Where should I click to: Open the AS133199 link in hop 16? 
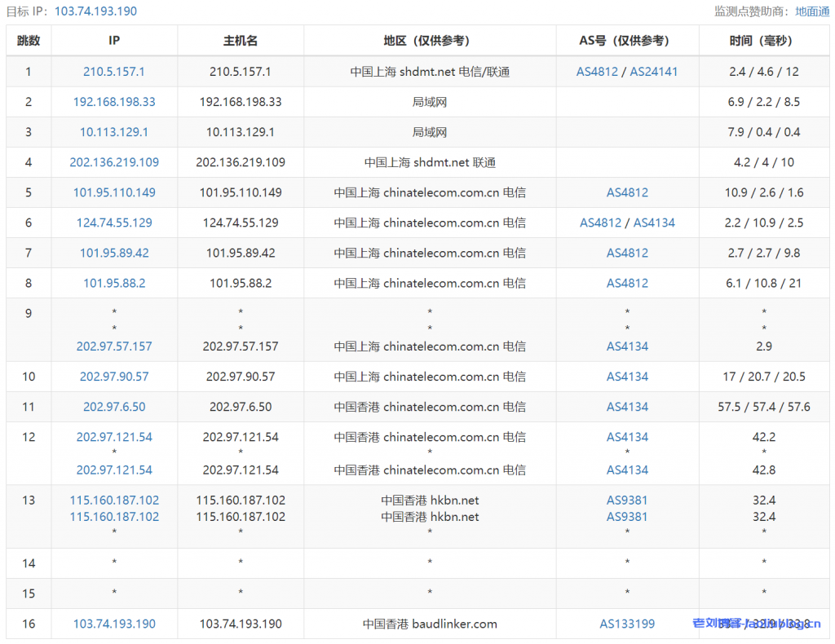point(627,624)
